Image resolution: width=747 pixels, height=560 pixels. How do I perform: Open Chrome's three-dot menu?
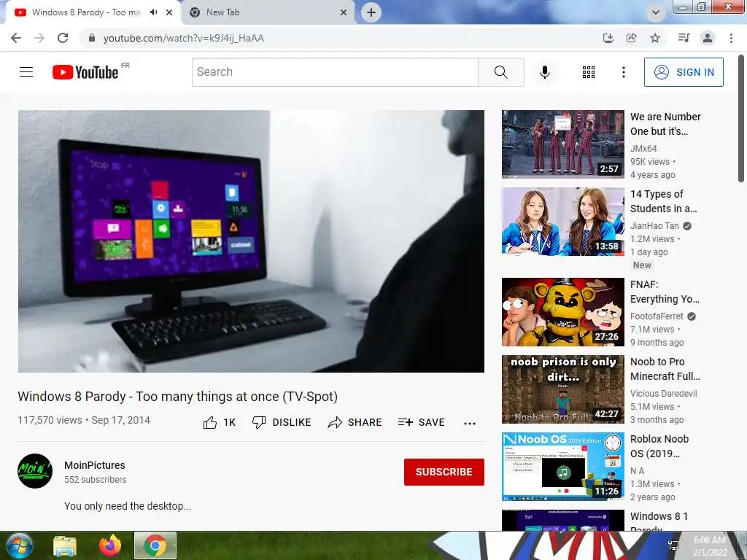pyautogui.click(x=731, y=38)
